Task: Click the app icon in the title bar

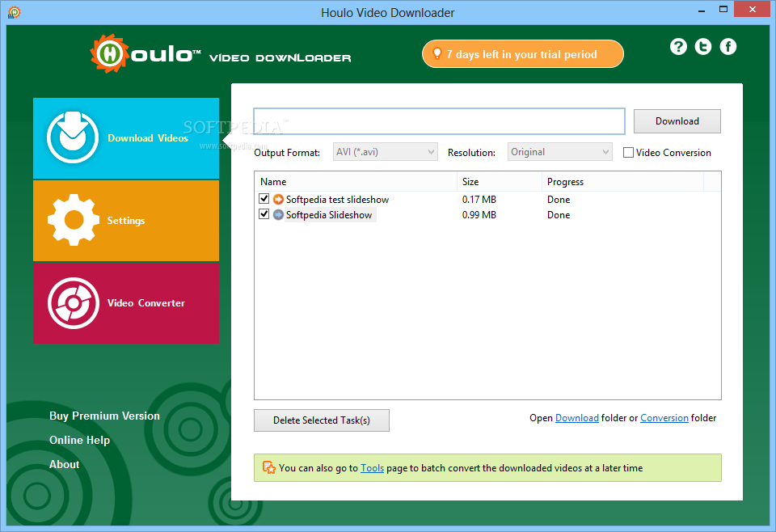Action: (15, 12)
